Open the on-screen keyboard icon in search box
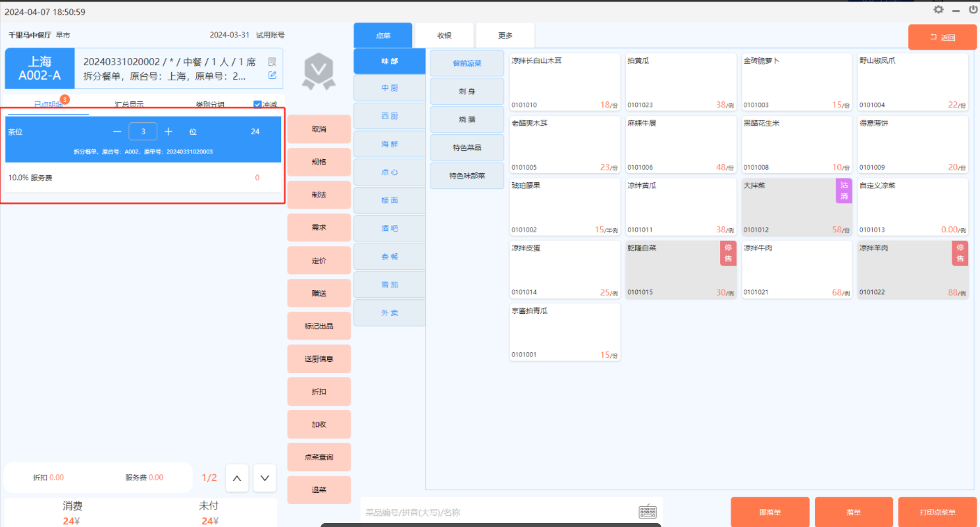This screenshot has width=980, height=527. (648, 512)
